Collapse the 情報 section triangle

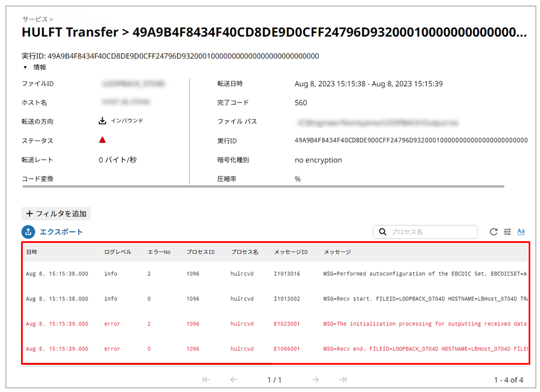25,67
